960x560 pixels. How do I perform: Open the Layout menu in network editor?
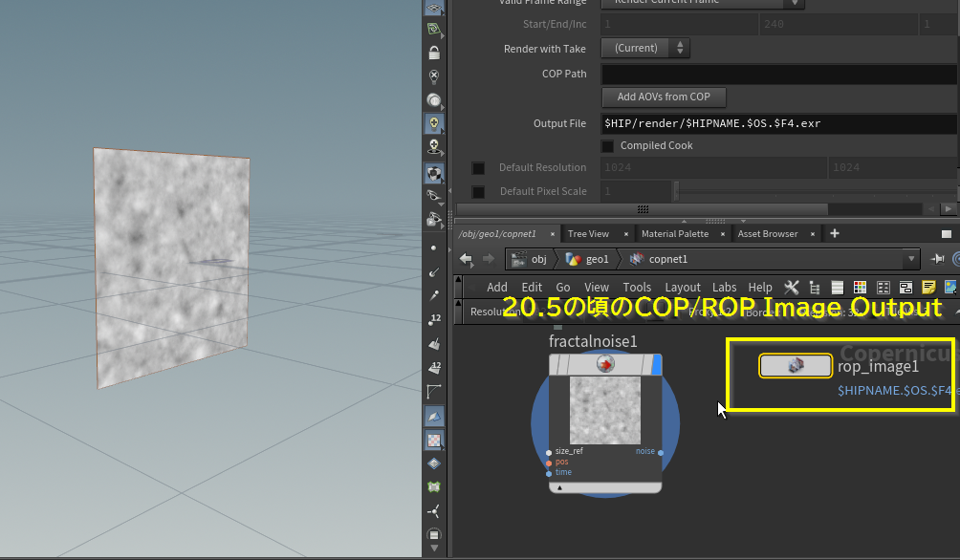click(x=683, y=287)
